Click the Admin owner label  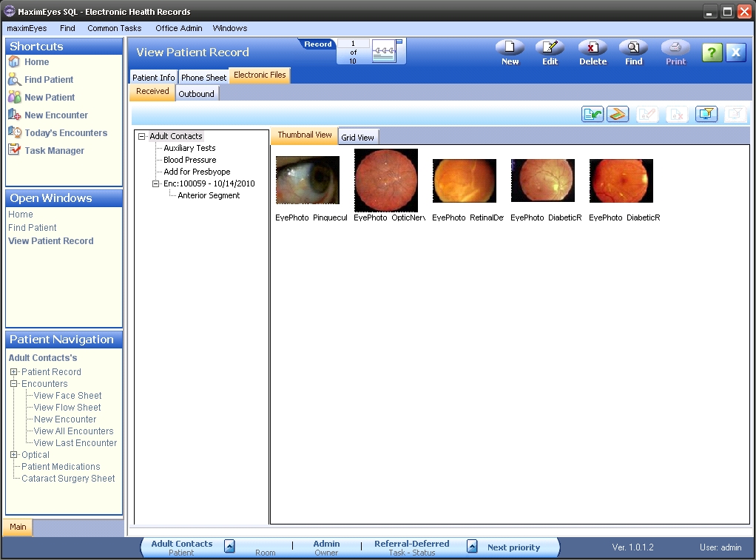click(x=326, y=544)
